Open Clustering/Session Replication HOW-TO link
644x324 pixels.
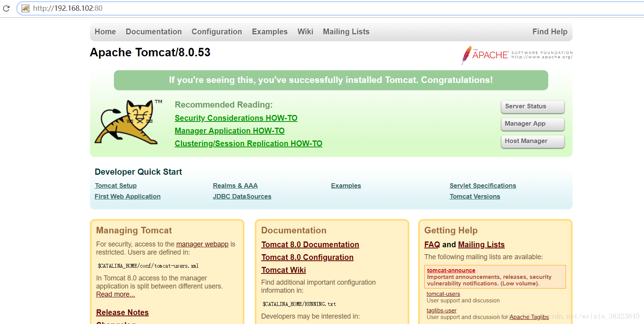coord(248,143)
